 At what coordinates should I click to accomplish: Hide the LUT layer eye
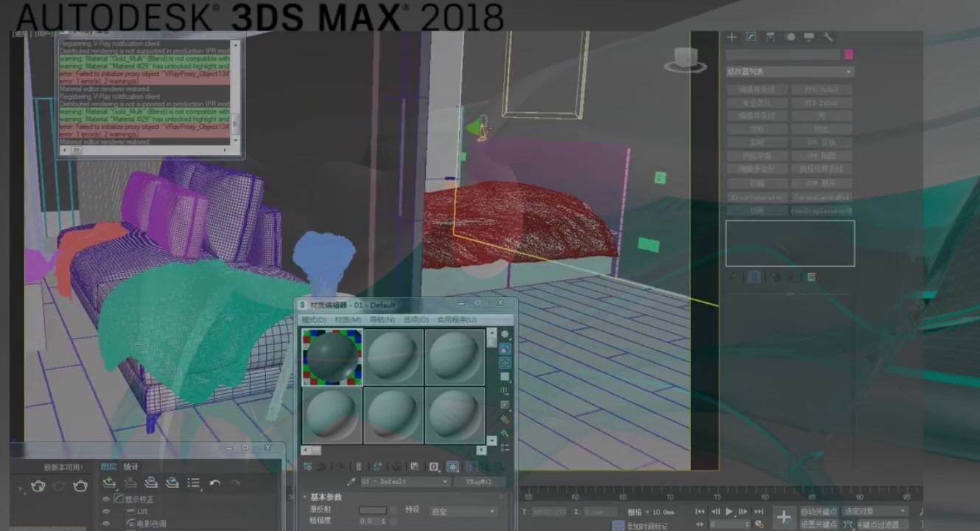[x=106, y=511]
